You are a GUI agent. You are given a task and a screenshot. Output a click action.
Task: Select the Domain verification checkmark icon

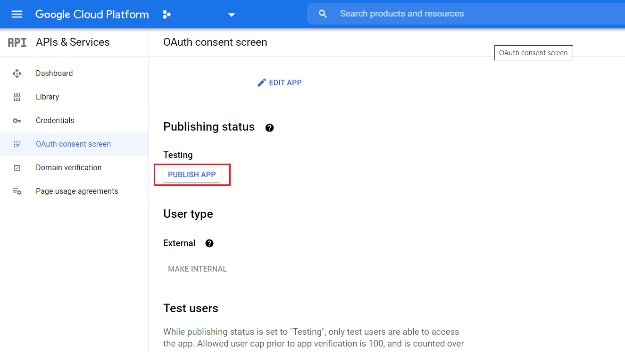(x=17, y=167)
